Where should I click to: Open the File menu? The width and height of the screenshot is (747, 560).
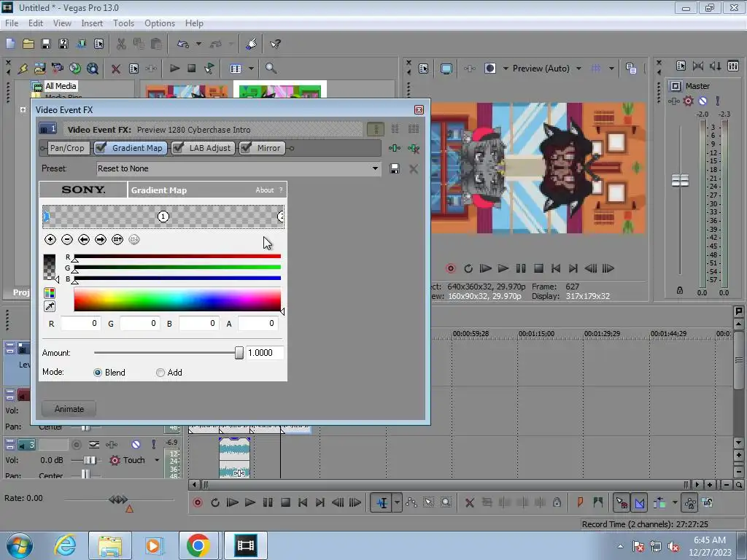[x=12, y=23]
